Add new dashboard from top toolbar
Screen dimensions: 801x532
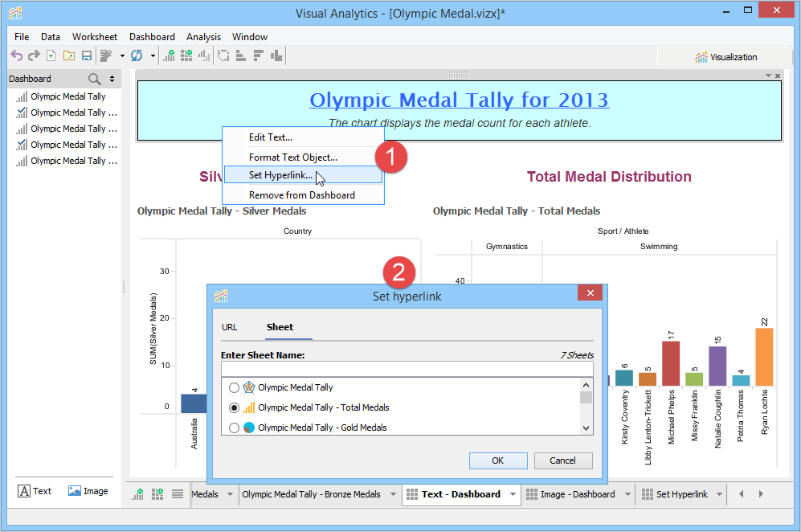coord(186,55)
